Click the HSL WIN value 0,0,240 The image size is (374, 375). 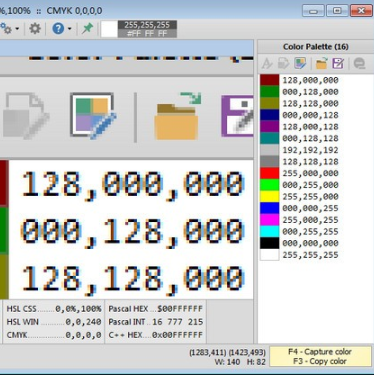pyautogui.click(x=83, y=322)
